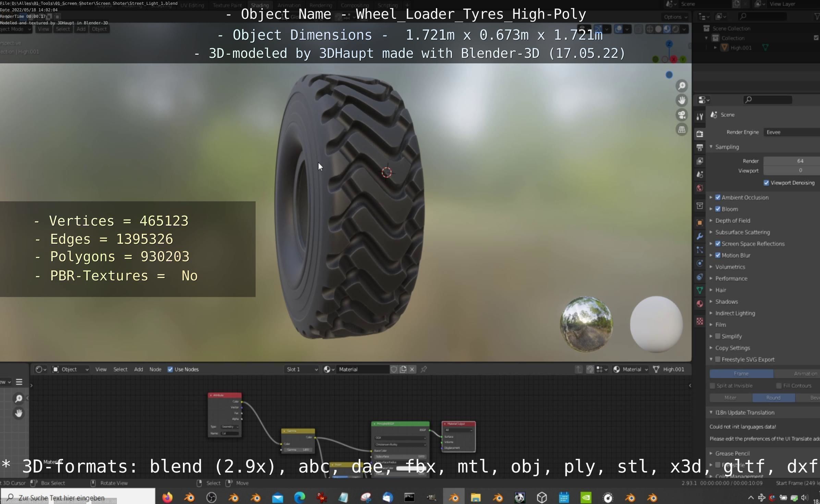Click the viewport zoom magnifier gizmo

[682, 86]
